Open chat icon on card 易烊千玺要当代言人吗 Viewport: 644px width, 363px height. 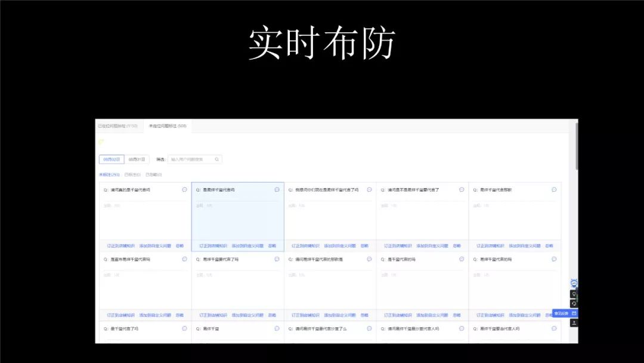click(554, 328)
